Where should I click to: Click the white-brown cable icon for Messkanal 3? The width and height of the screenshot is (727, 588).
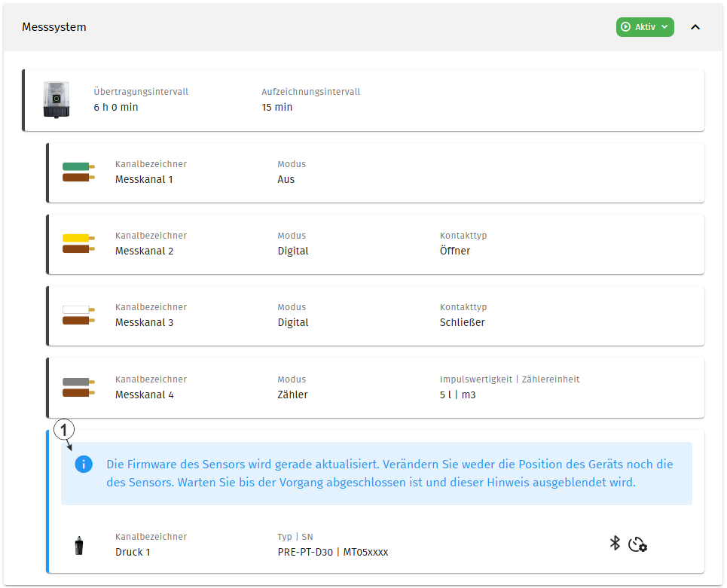point(79,315)
